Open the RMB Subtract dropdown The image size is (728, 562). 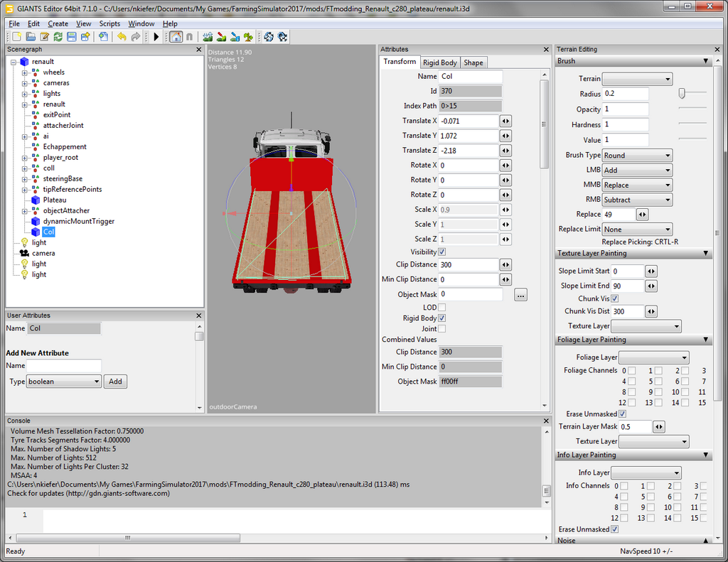click(x=638, y=200)
